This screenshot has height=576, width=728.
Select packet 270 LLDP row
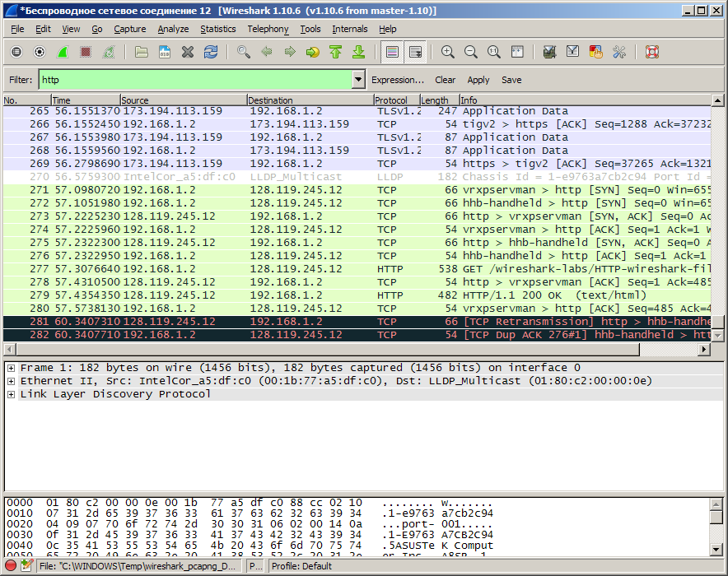(x=357, y=177)
